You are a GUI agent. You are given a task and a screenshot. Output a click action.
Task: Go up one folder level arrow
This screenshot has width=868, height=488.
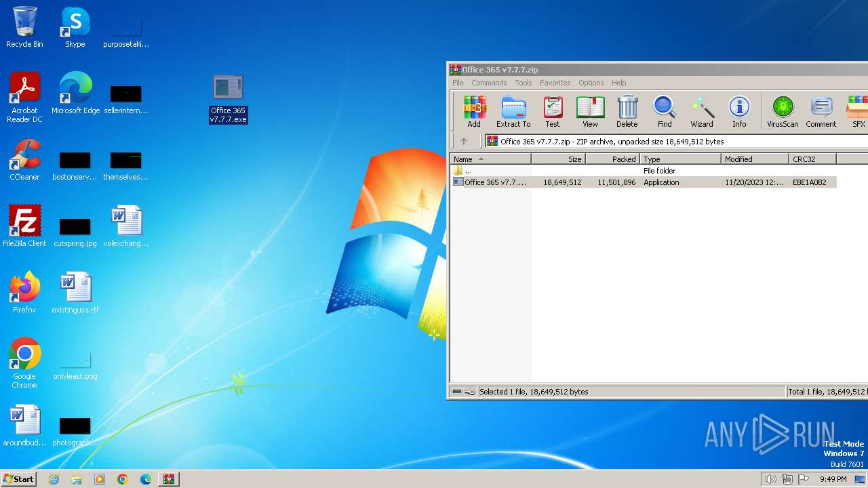(x=464, y=142)
